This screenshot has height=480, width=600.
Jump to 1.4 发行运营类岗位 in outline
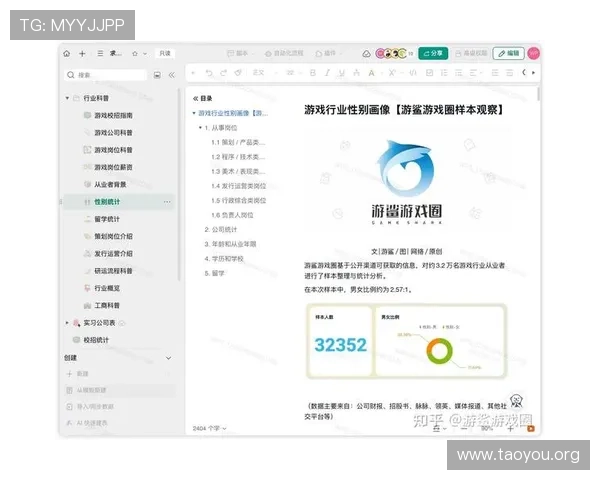click(x=238, y=186)
